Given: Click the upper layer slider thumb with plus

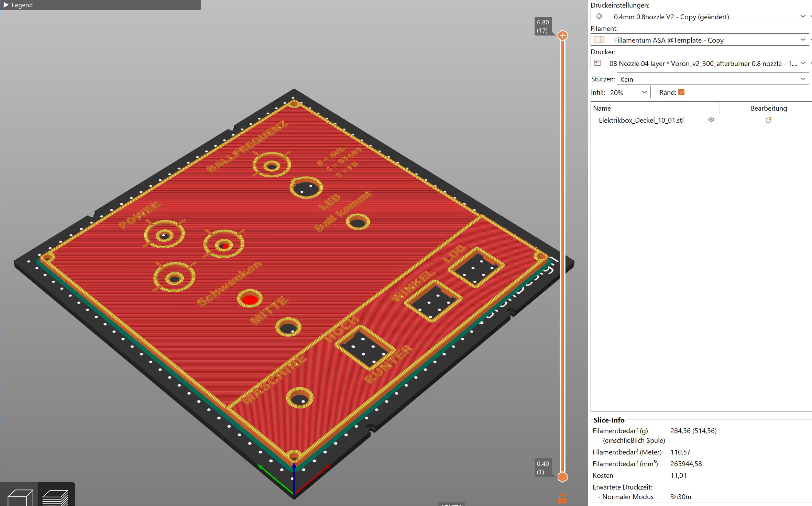Looking at the screenshot, I should pyautogui.click(x=562, y=35).
